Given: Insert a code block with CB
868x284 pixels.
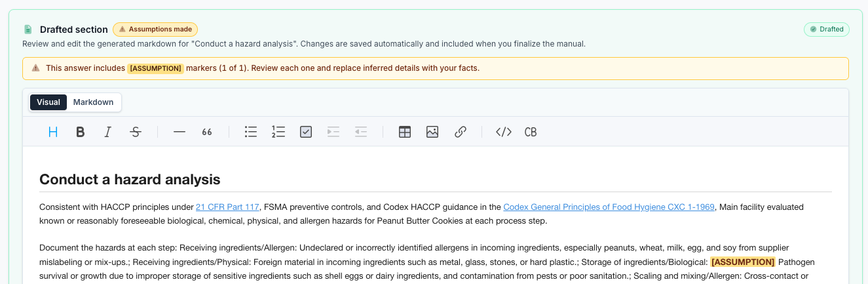Looking at the screenshot, I should tap(531, 132).
